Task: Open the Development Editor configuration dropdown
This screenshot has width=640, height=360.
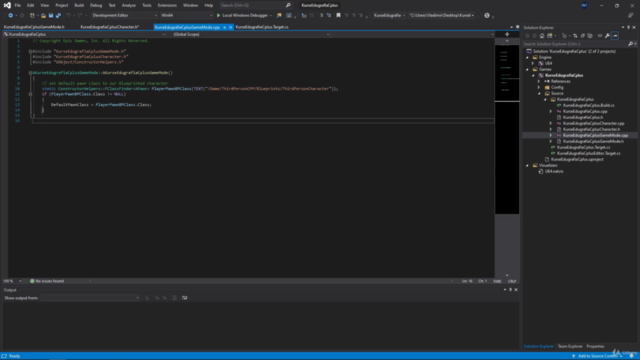Action: click(124, 16)
